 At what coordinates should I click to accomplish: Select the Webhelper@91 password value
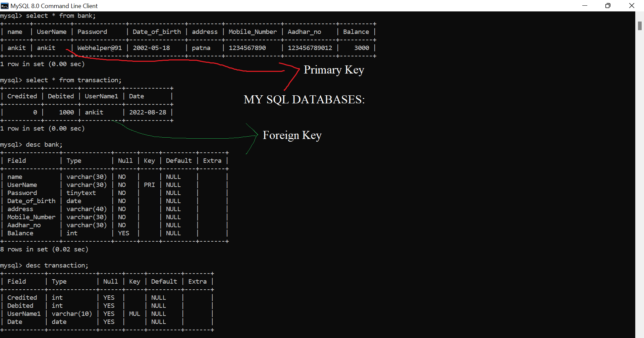99,48
